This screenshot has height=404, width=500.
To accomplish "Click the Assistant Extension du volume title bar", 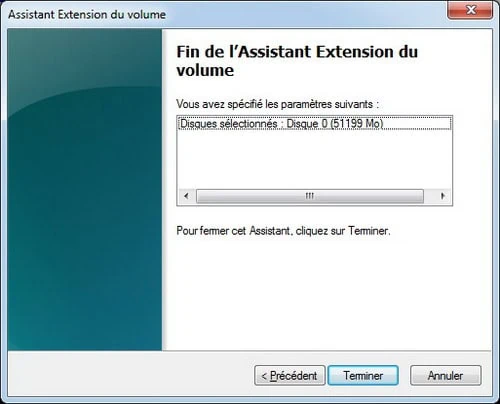I will (x=227, y=14).
